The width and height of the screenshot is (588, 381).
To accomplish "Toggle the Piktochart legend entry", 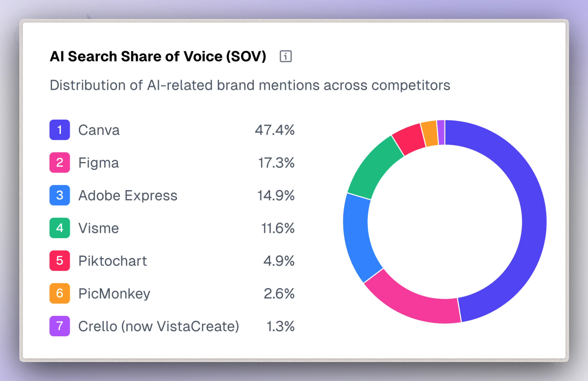I will tap(113, 261).
